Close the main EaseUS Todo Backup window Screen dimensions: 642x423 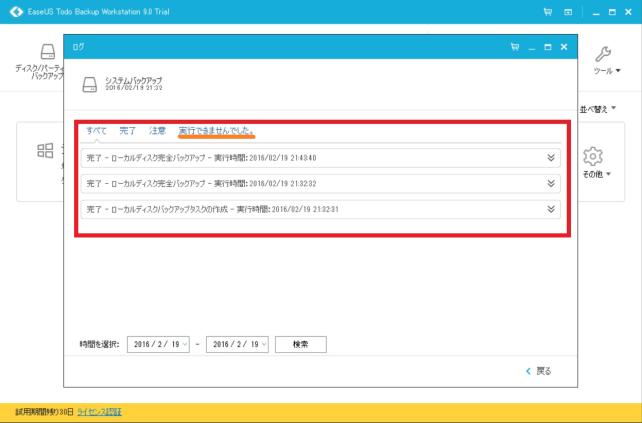click(628, 12)
